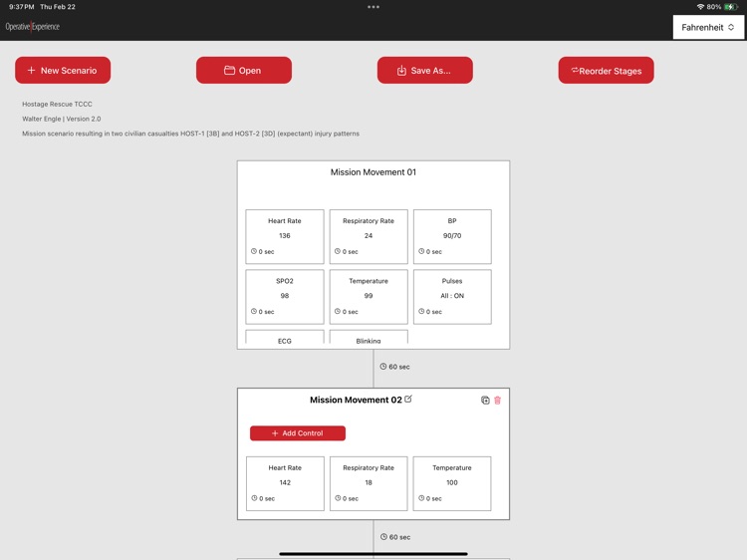Tap the three-dot multitasking menu
The height and width of the screenshot is (560, 747).
373,7
